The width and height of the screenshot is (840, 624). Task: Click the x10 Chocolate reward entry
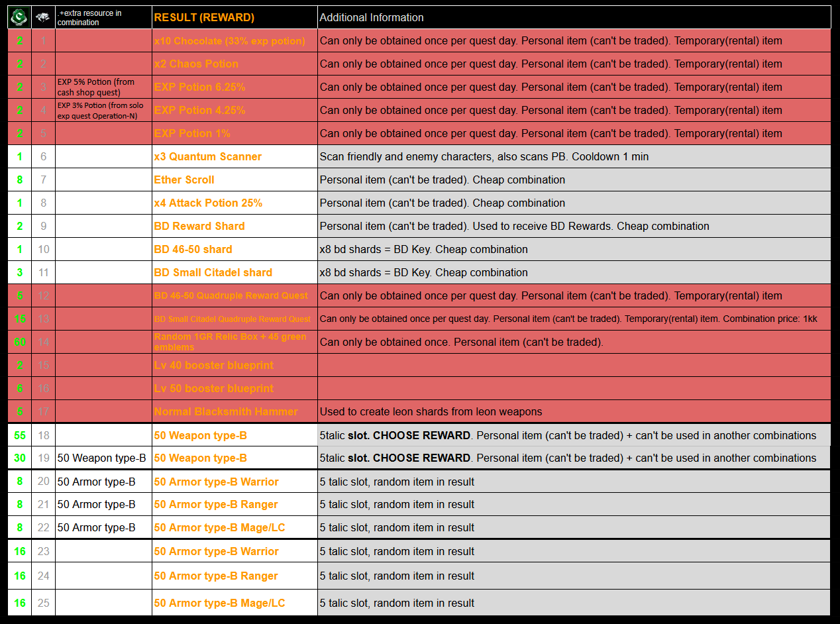tap(229, 41)
